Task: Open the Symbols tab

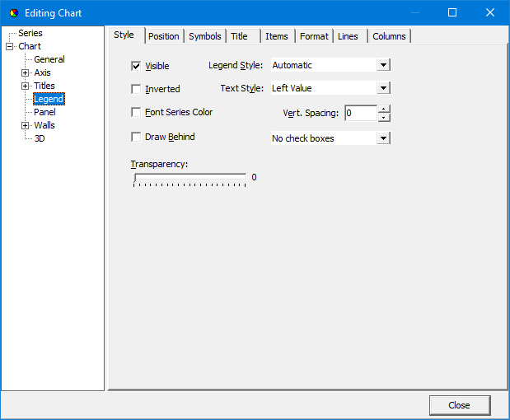Action: click(204, 36)
